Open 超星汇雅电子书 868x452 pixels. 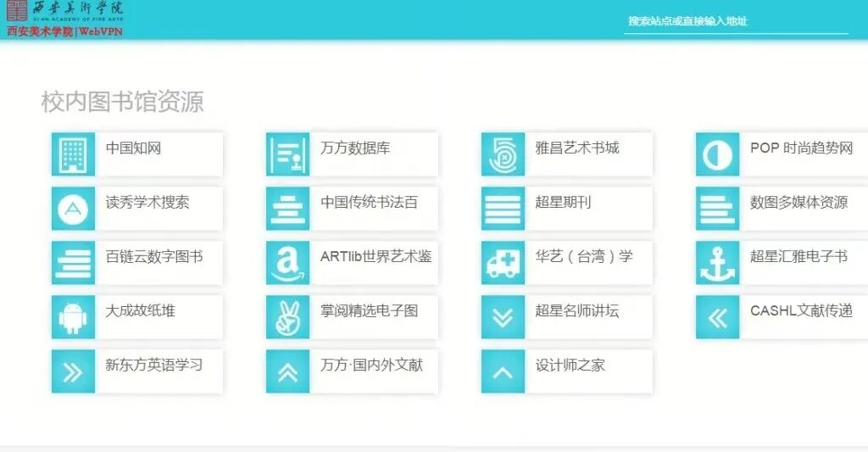798,256
